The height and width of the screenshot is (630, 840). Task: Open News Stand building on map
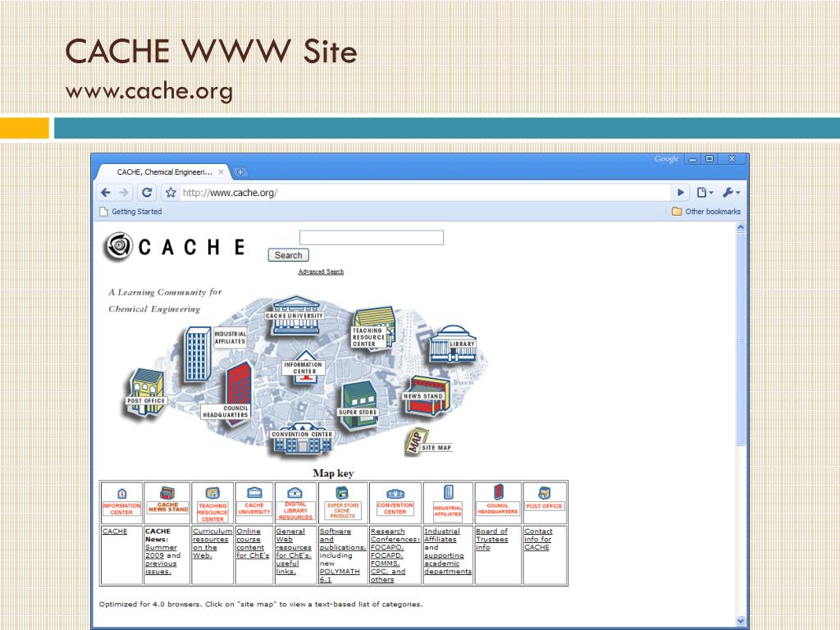coord(427,396)
